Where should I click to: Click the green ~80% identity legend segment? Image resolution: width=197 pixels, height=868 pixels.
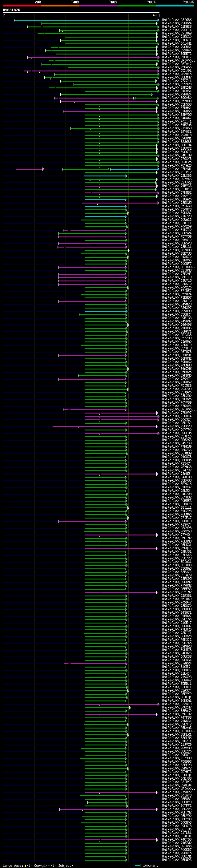[137, 6]
